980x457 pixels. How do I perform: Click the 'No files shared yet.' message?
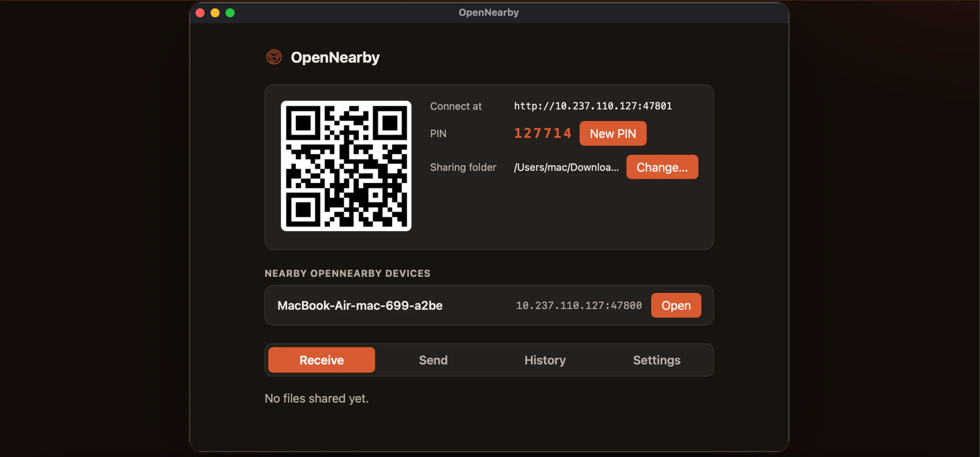316,398
